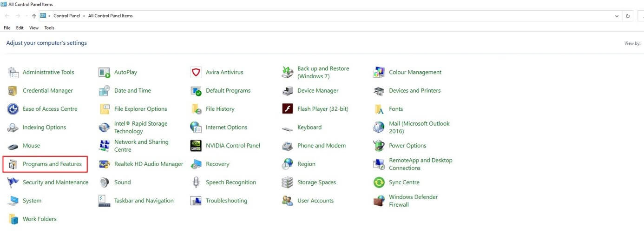644x236 pixels.
Task: Select All Control Panel Items breadcrumb
Action: pyautogui.click(x=111, y=16)
